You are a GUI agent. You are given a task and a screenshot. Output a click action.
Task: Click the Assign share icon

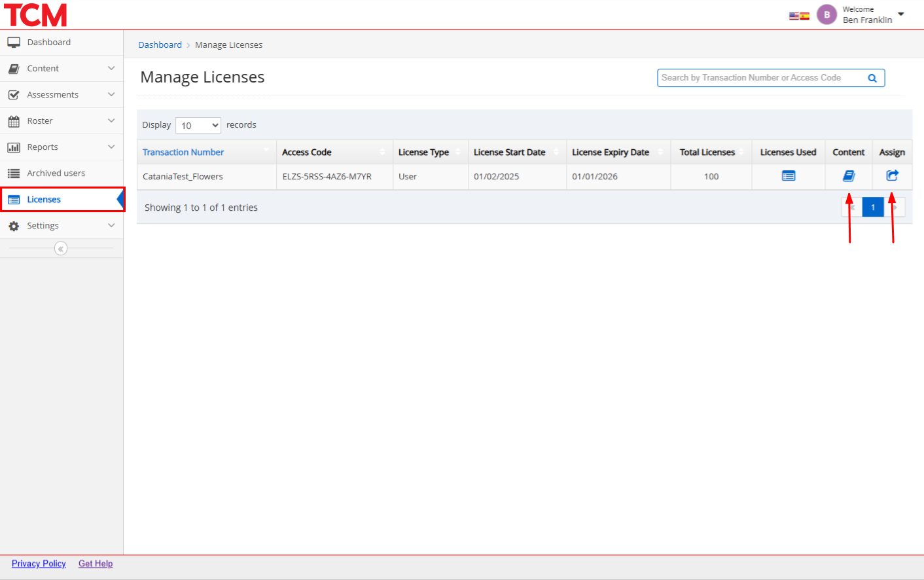point(892,175)
